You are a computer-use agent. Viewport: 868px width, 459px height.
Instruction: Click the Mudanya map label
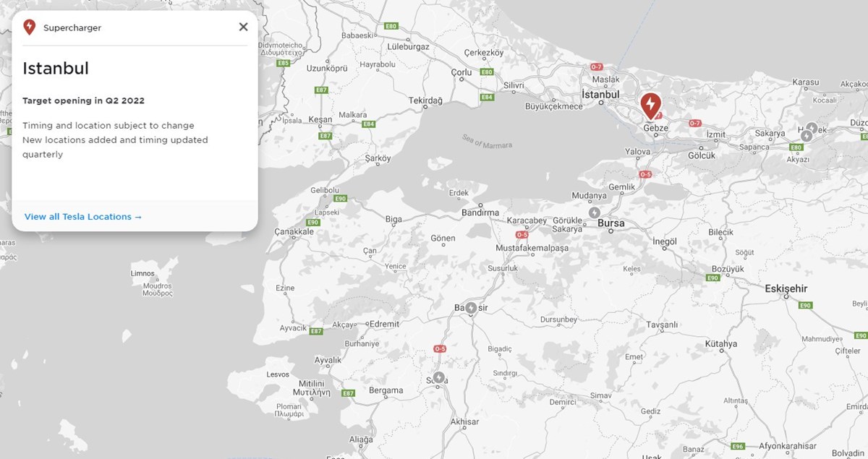[x=590, y=195]
